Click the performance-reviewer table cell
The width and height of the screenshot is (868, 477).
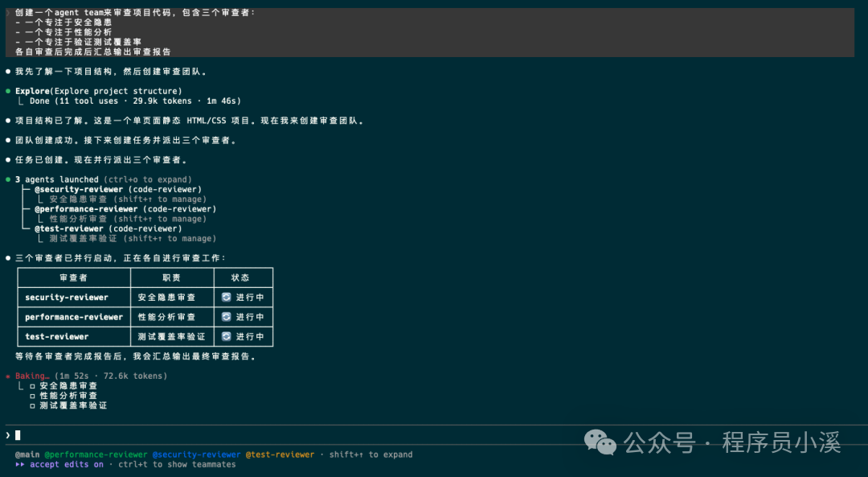pos(74,317)
